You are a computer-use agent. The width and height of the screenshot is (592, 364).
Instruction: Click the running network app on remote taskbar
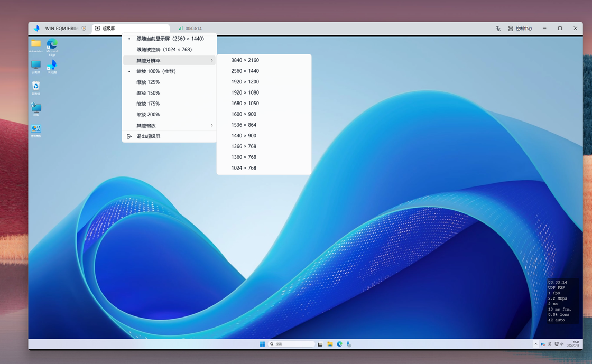tap(349, 344)
